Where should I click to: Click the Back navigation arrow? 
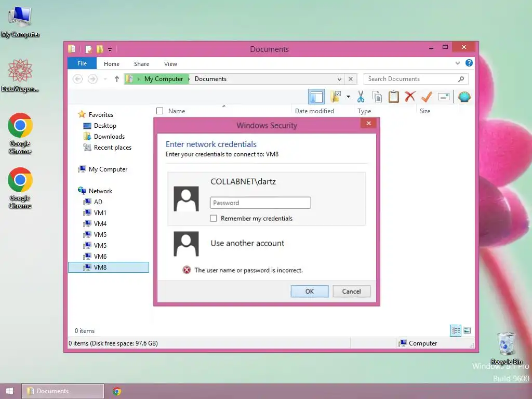(x=78, y=79)
